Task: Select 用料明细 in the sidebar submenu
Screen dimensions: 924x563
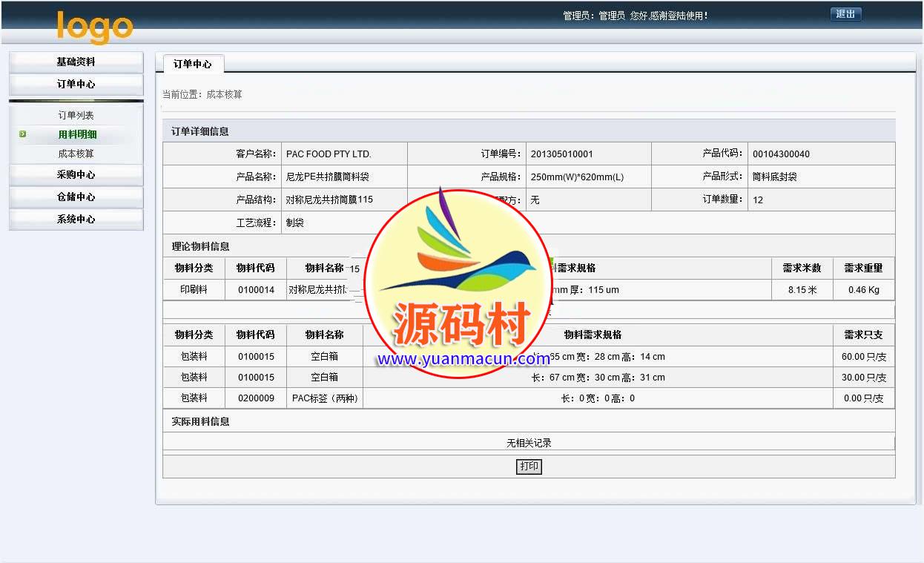Action: [x=78, y=135]
